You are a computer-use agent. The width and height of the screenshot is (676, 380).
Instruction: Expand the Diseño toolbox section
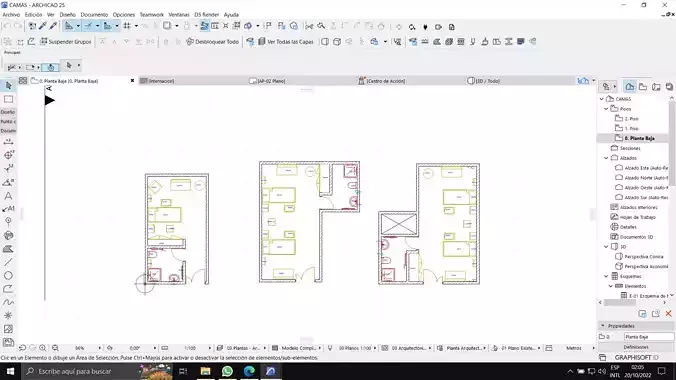(x=8, y=112)
